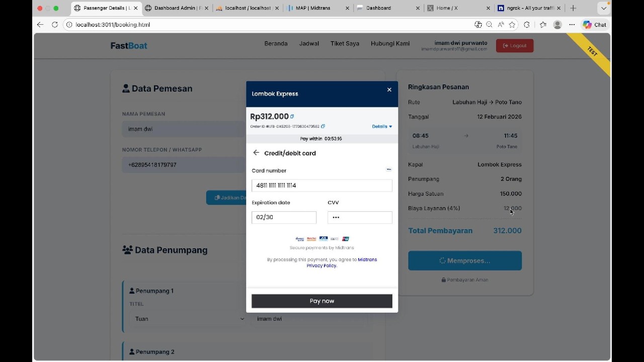Open the Titel dropdown for Penumpang 1

tap(189, 319)
